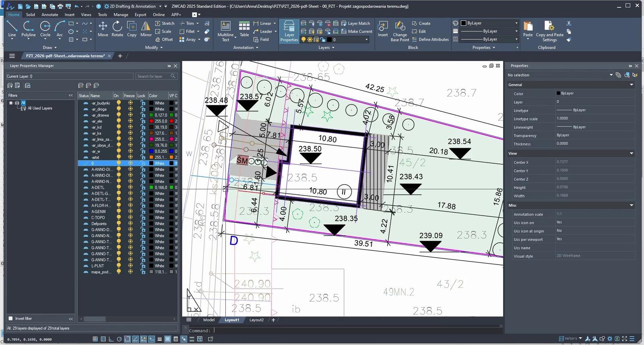Click the Insert block icon

coord(382,29)
